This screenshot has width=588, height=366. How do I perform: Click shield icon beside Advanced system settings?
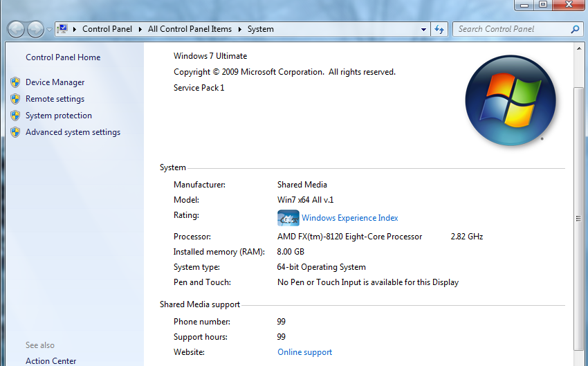[15, 132]
